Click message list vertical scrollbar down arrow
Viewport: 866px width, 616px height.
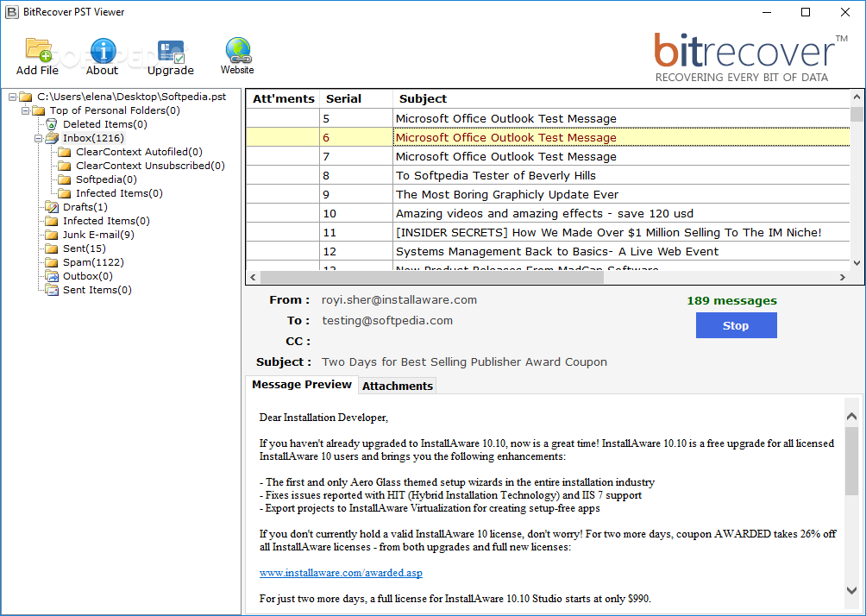[x=857, y=263]
